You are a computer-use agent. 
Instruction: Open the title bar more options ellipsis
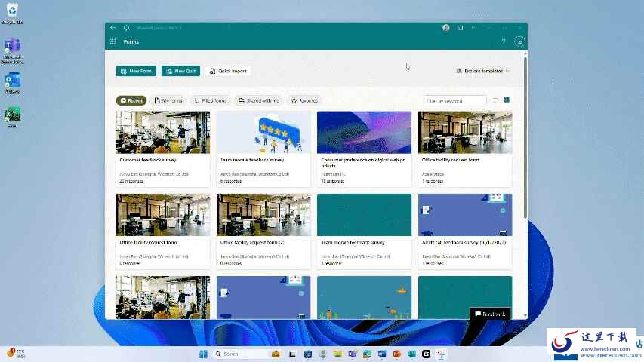474,27
